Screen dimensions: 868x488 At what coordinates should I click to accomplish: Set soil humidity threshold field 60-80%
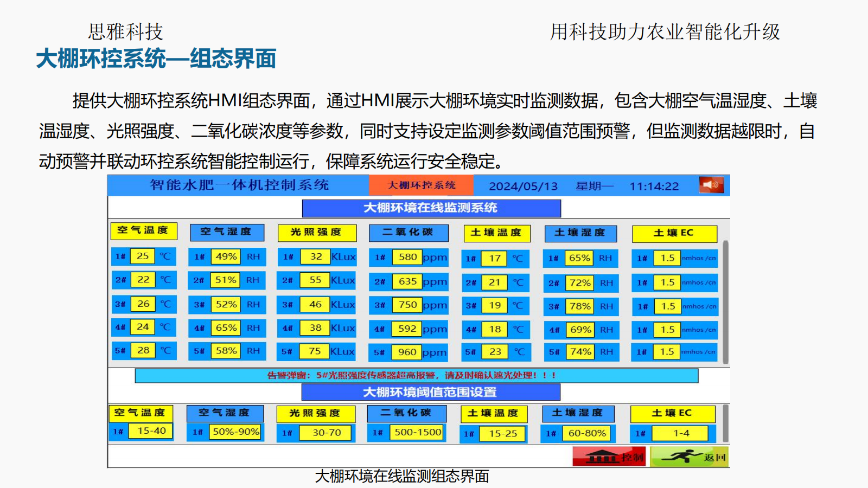[587, 433]
